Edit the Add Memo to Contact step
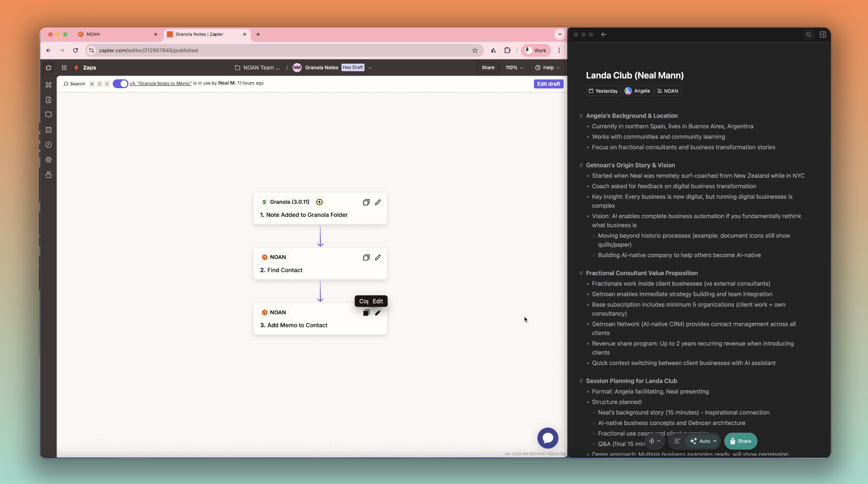Screen dimensions: 868x484 (378, 313)
